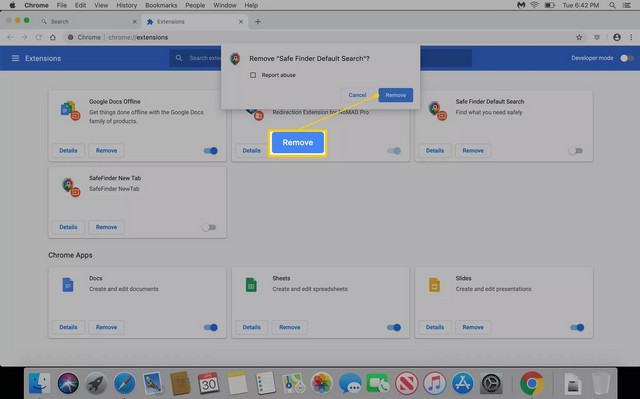Toggle the Redirection Extension switch

pyautogui.click(x=394, y=151)
